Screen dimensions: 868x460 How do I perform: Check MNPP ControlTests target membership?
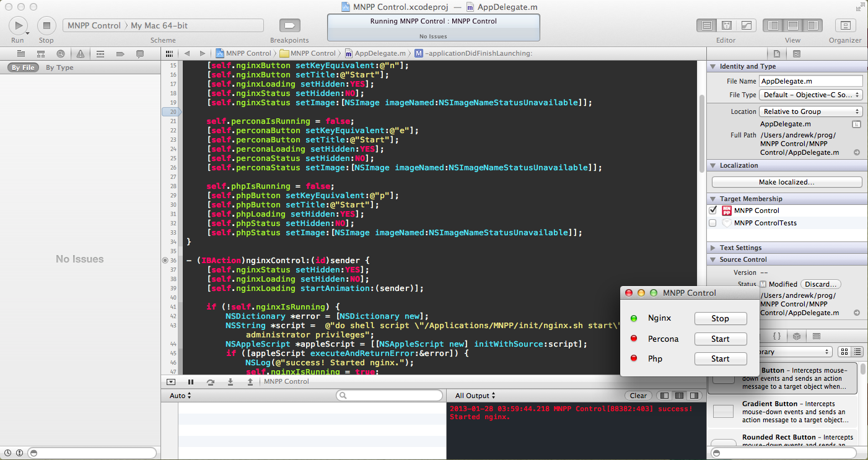point(712,223)
